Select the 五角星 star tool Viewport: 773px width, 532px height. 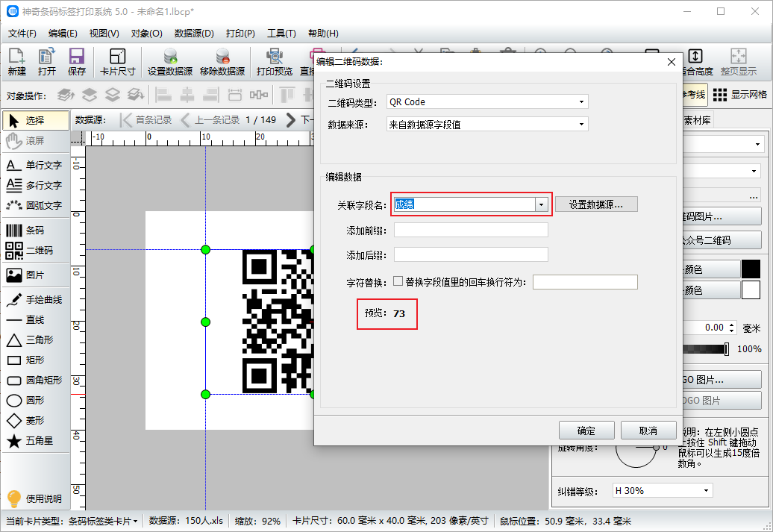point(36,441)
